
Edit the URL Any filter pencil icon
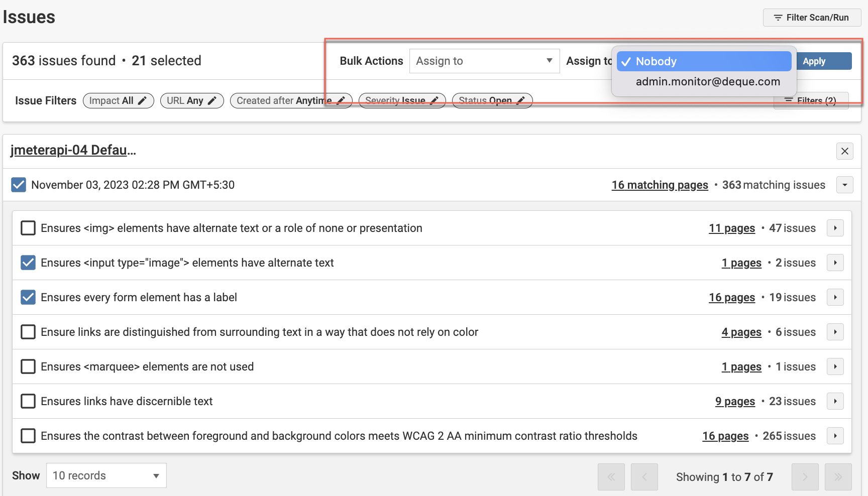point(212,101)
